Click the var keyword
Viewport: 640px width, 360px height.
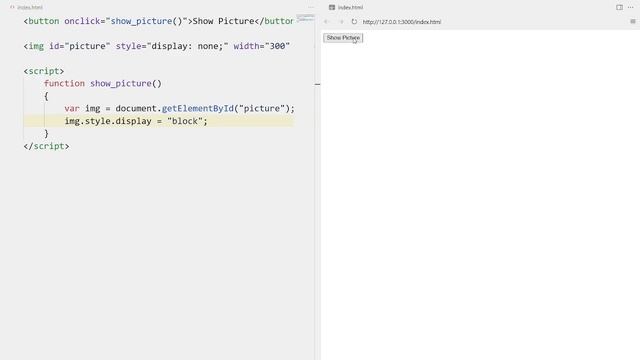click(x=72, y=108)
